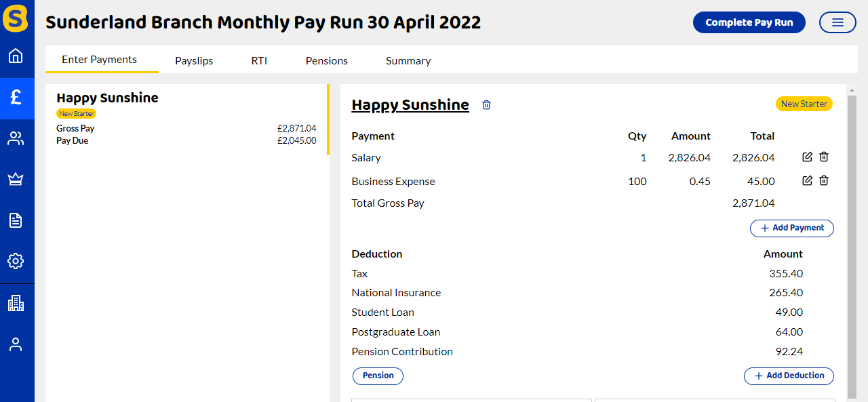
Task: Open the RTI tab
Action: click(x=259, y=60)
